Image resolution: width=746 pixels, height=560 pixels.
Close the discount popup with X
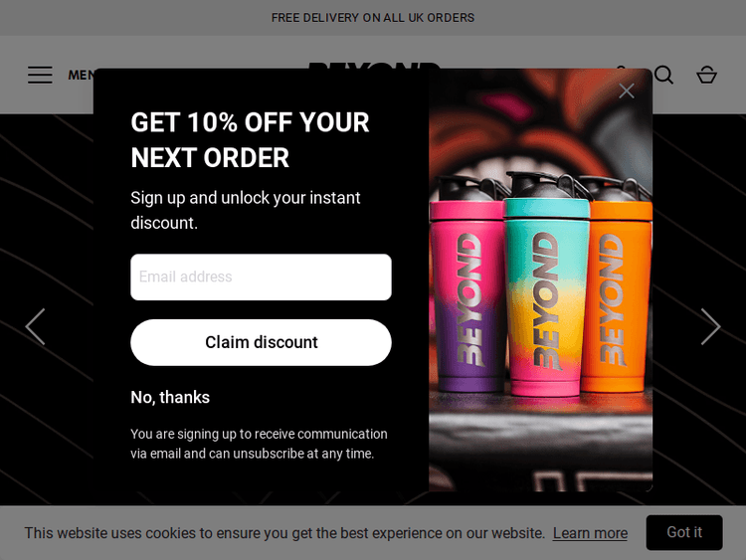[626, 91]
